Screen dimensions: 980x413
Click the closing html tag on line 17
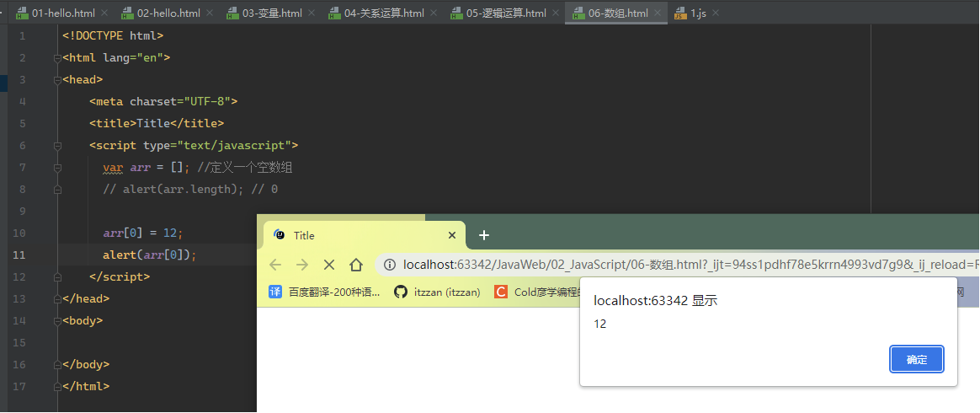(x=86, y=386)
